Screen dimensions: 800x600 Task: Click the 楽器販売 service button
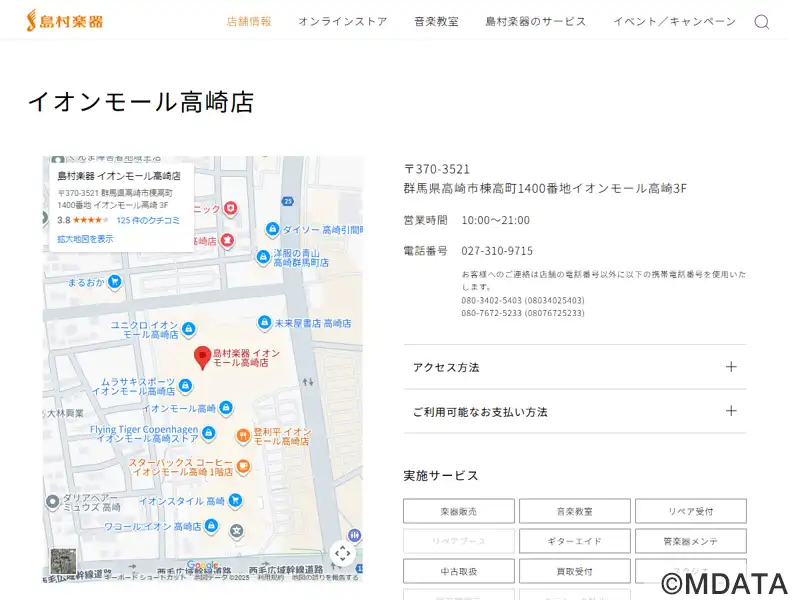pos(458,511)
